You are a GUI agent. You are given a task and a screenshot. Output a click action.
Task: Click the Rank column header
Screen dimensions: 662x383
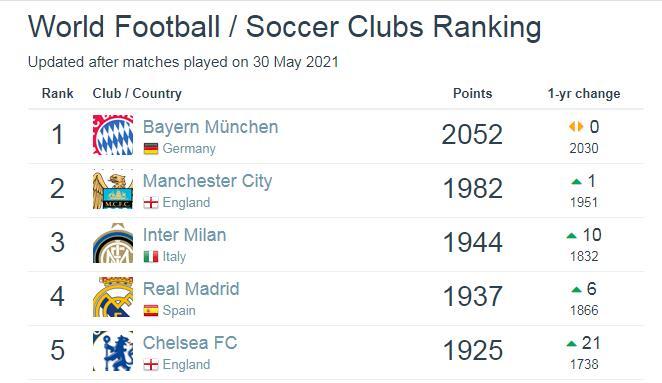[x=57, y=93]
